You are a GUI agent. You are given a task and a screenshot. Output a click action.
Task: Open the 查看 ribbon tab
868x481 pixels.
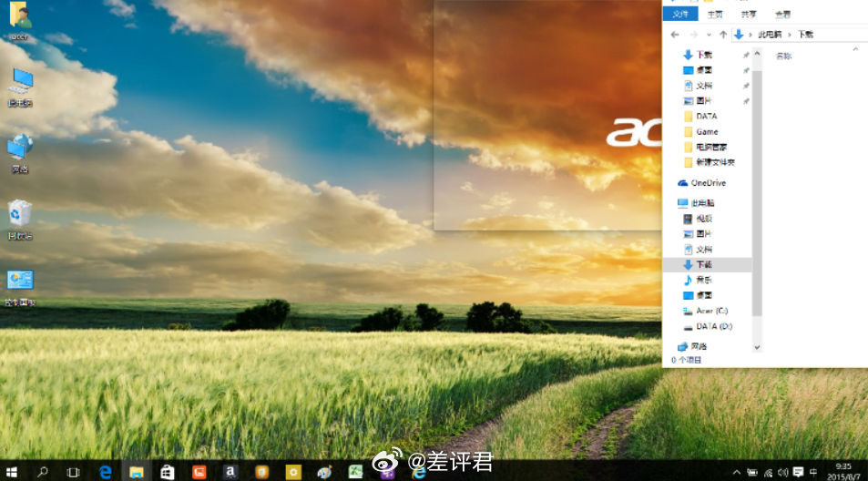[782, 14]
